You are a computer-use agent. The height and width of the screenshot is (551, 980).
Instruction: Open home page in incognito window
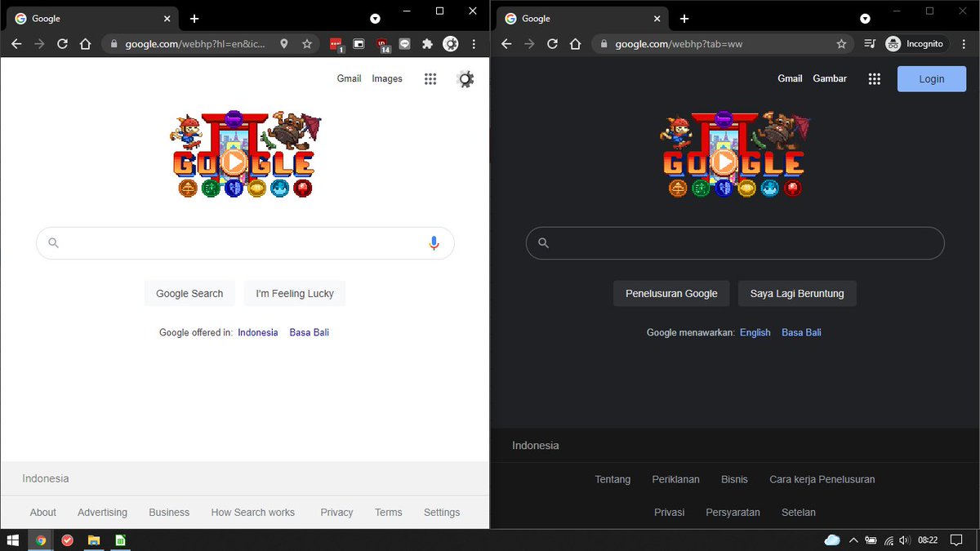575,44
